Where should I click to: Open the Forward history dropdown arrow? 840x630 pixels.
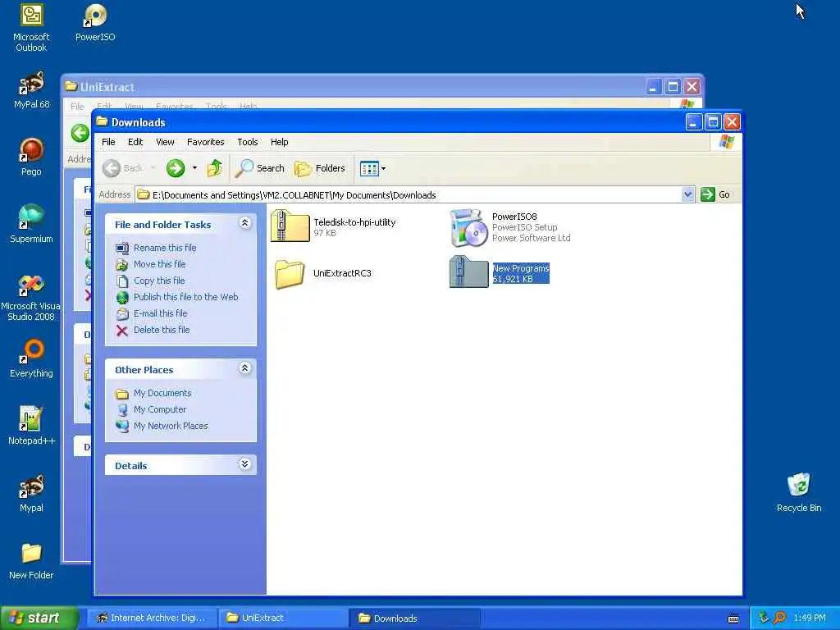click(x=194, y=168)
